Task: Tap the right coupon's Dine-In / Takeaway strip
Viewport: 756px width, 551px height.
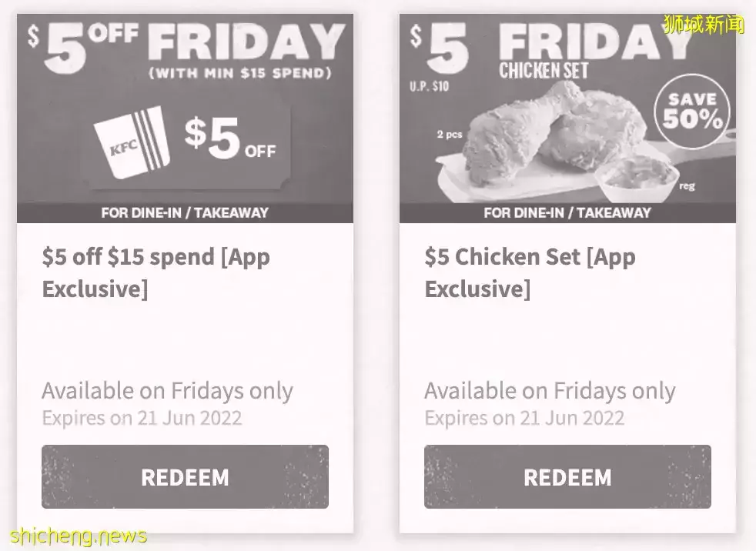Action: tap(567, 212)
